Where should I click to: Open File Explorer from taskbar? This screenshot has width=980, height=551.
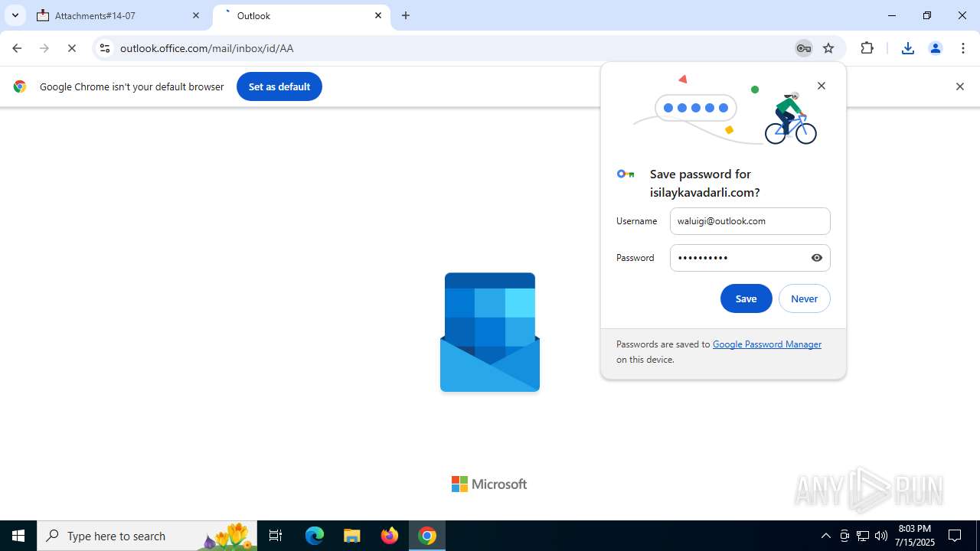tap(352, 536)
